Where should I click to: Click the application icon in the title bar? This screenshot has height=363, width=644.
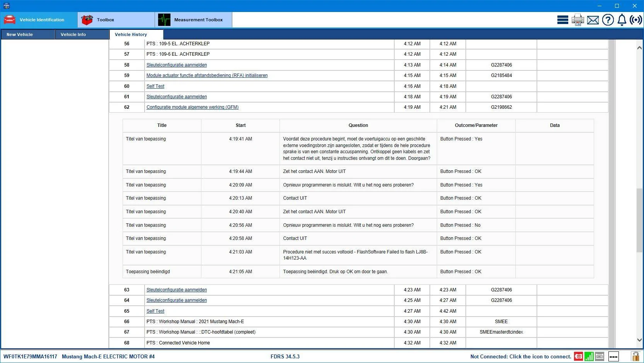tap(7, 6)
